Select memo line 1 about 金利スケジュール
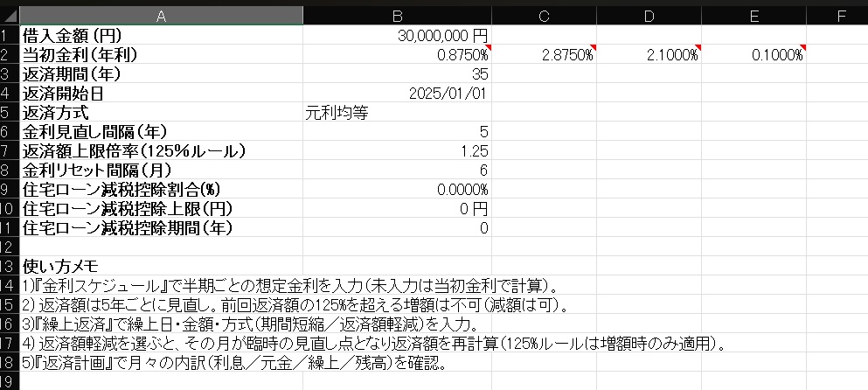 coord(289,285)
